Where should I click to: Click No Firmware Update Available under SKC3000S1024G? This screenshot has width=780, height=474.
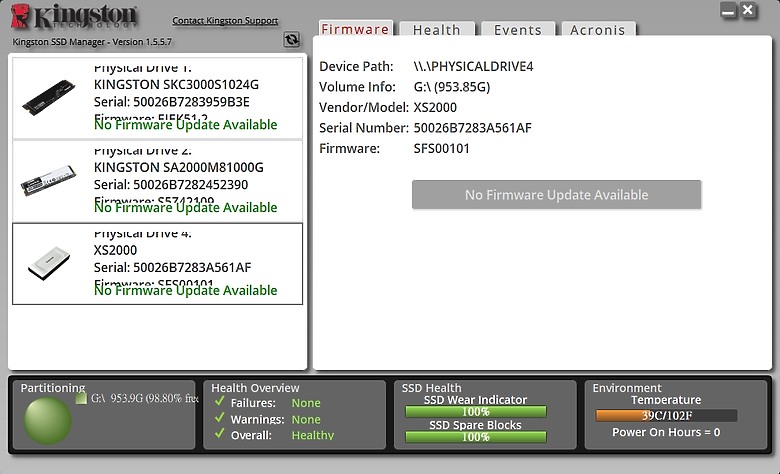click(x=186, y=124)
